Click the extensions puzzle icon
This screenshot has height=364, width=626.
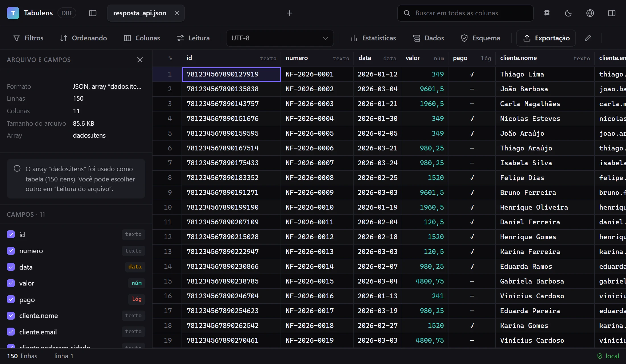(x=547, y=13)
